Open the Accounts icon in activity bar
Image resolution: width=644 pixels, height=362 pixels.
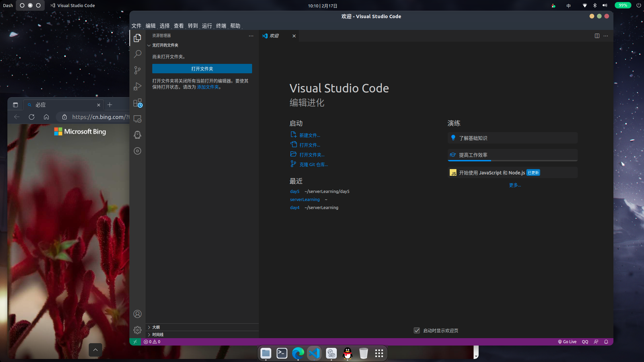pyautogui.click(x=137, y=314)
